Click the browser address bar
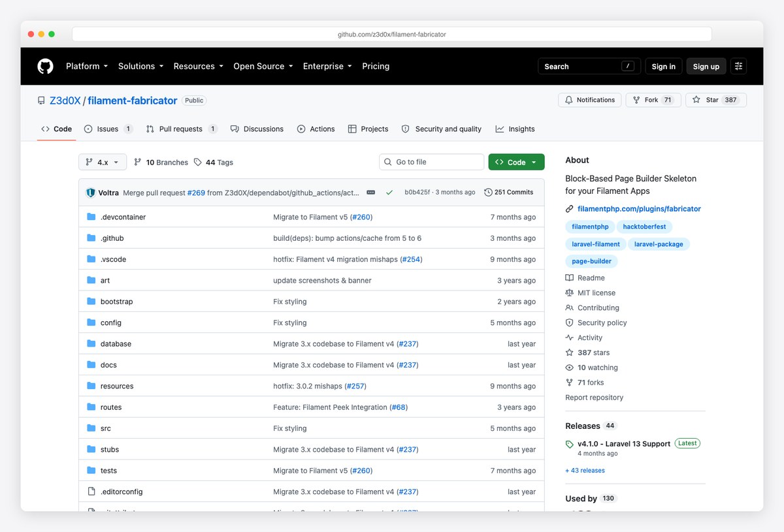This screenshot has width=784, height=532. (x=392, y=34)
